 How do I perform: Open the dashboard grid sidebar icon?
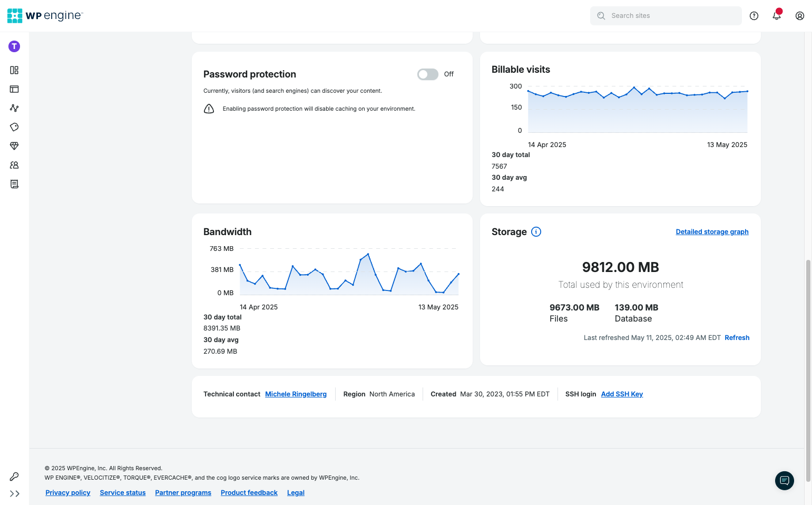14,70
